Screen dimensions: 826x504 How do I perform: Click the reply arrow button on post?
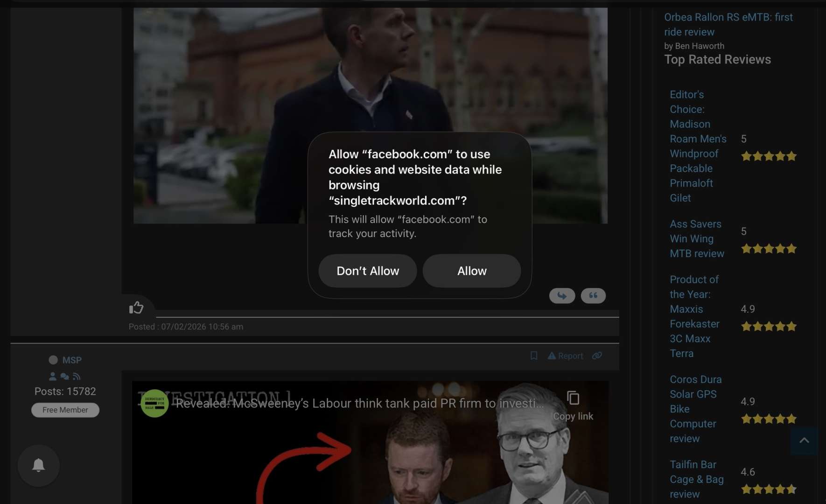[x=562, y=296]
